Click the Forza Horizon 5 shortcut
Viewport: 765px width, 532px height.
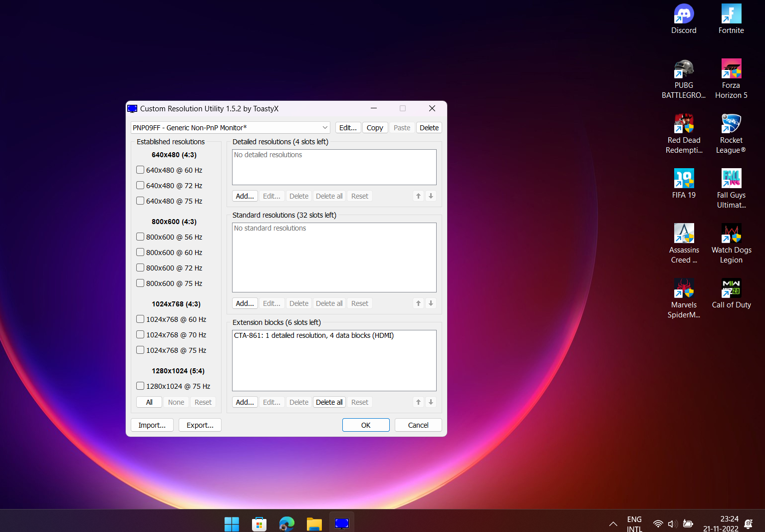pyautogui.click(x=731, y=69)
